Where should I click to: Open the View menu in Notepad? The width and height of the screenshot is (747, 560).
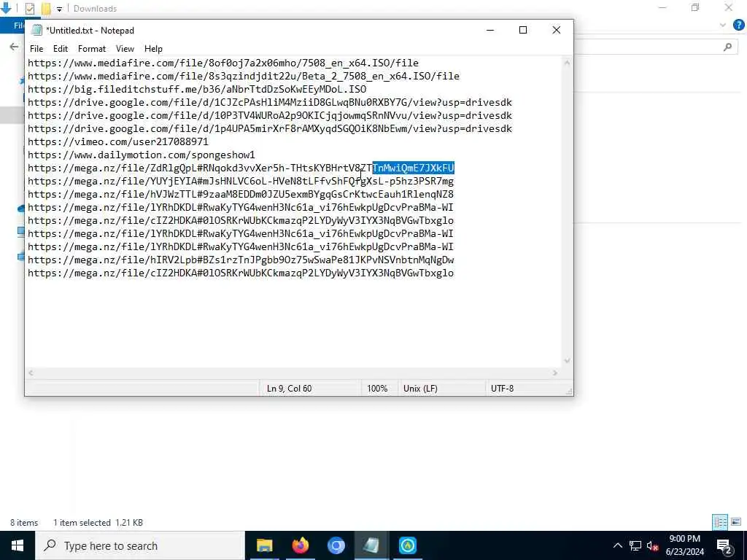pos(125,49)
